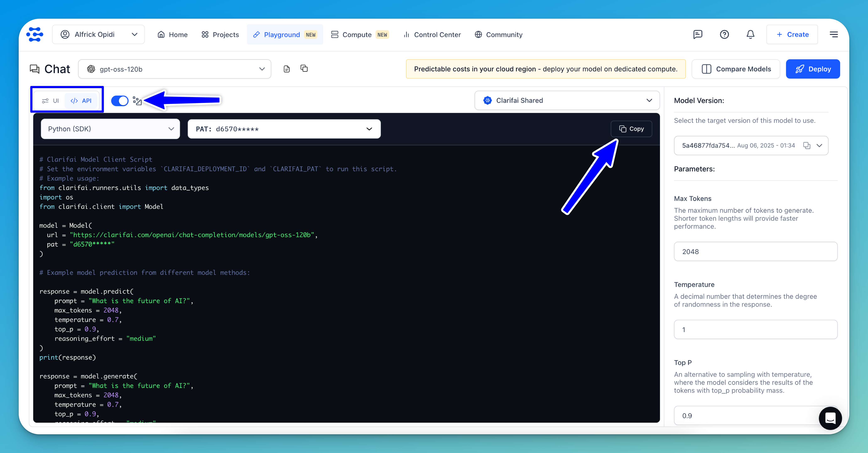The height and width of the screenshot is (453, 868).
Task: Click the layout icon next to the toggle switch
Action: tap(137, 101)
